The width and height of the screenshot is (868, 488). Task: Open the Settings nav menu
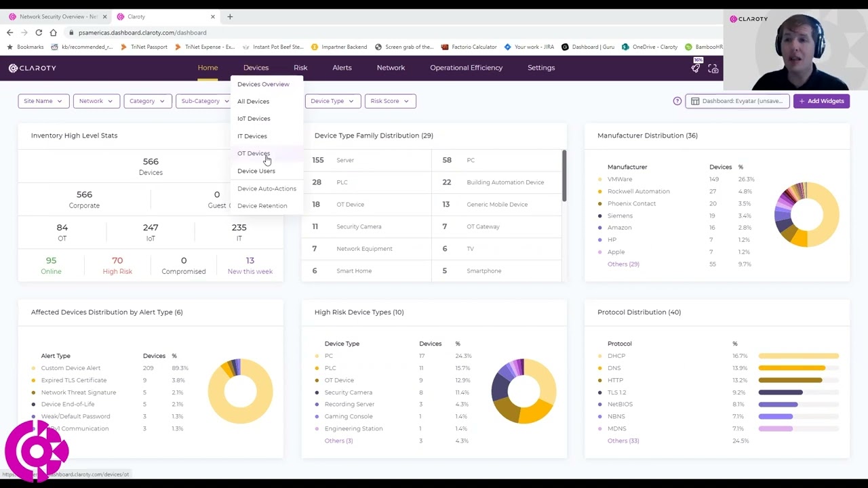pos(541,68)
